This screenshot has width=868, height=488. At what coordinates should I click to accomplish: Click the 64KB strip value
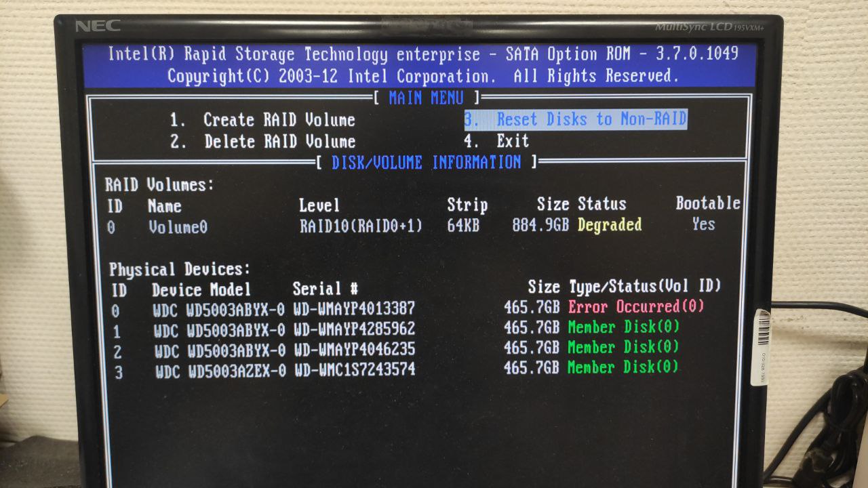coord(463,225)
